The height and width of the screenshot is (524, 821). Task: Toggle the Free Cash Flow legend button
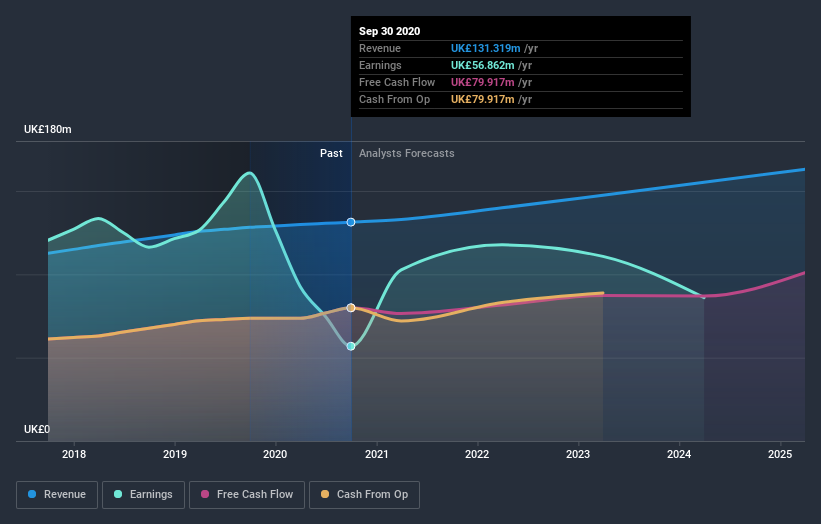247,495
